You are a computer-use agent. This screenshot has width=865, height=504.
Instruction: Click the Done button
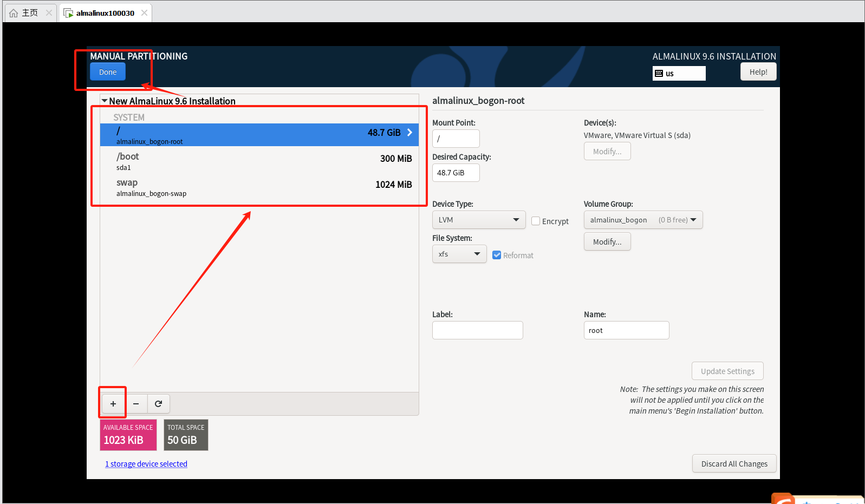coord(108,72)
